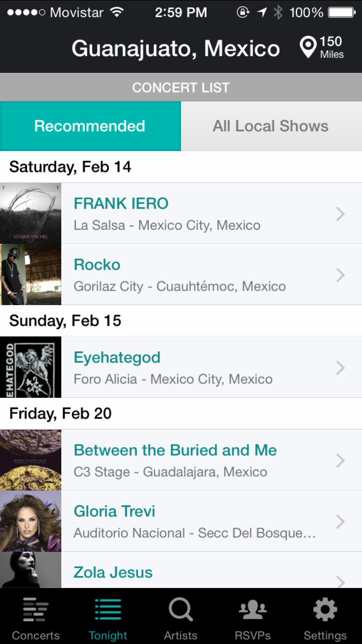Tap the Guanajuato, Mexico location title
The height and width of the screenshot is (644, 362).
(x=176, y=49)
